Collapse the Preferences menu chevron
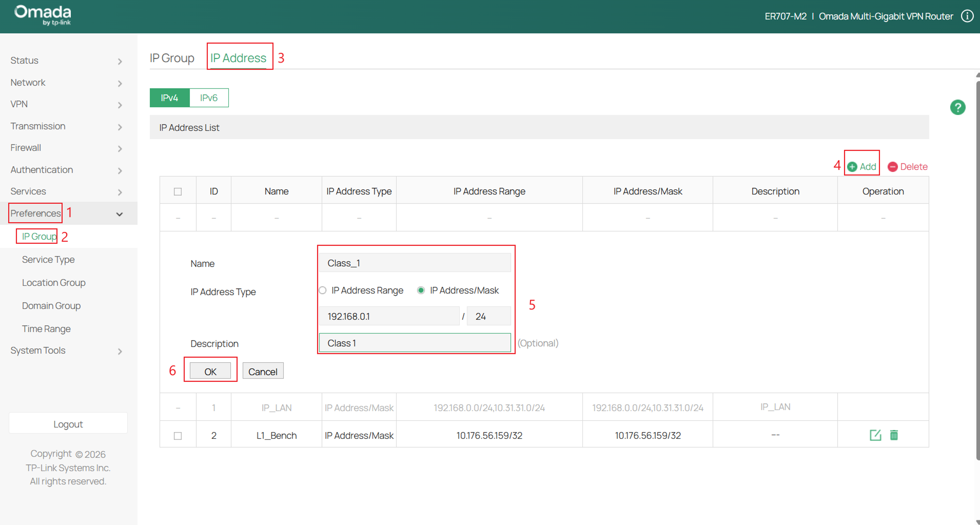The height and width of the screenshot is (525, 980). [120, 214]
